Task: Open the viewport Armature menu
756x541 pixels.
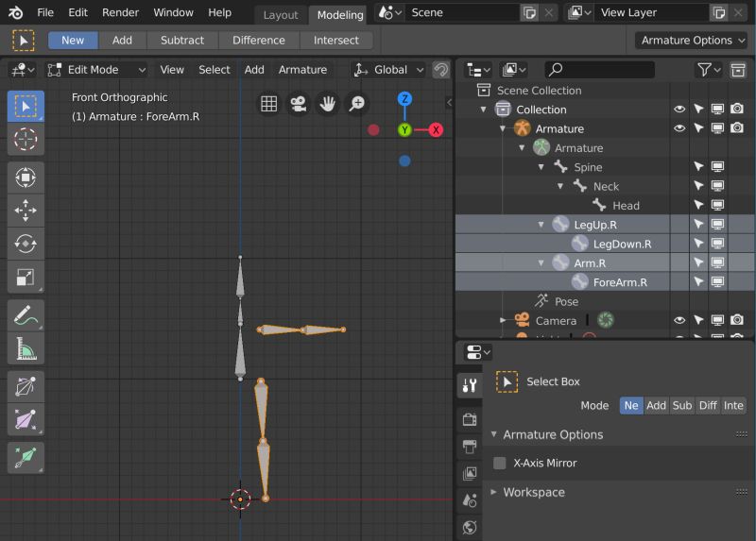Action: 302,70
